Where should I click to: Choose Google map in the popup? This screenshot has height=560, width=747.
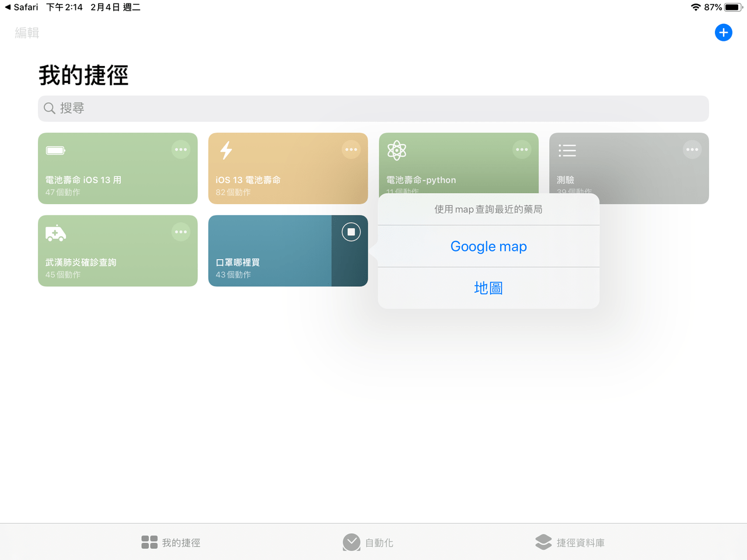[488, 246]
